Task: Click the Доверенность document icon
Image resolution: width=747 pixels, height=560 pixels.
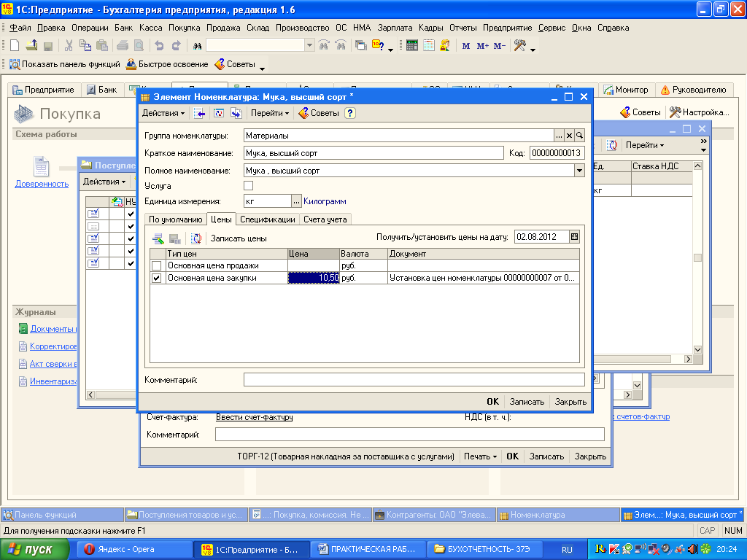Action: [x=42, y=167]
